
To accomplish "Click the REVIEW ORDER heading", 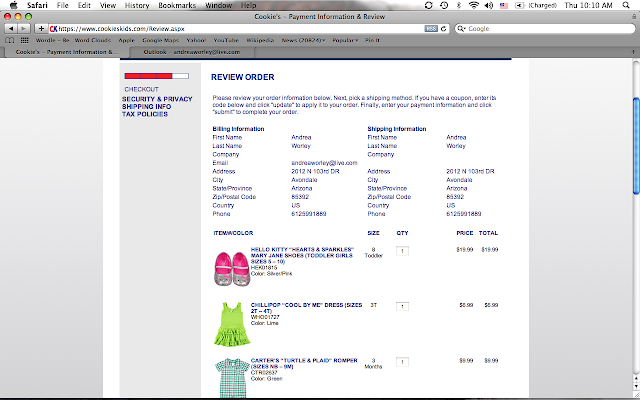I will pos(242,77).
